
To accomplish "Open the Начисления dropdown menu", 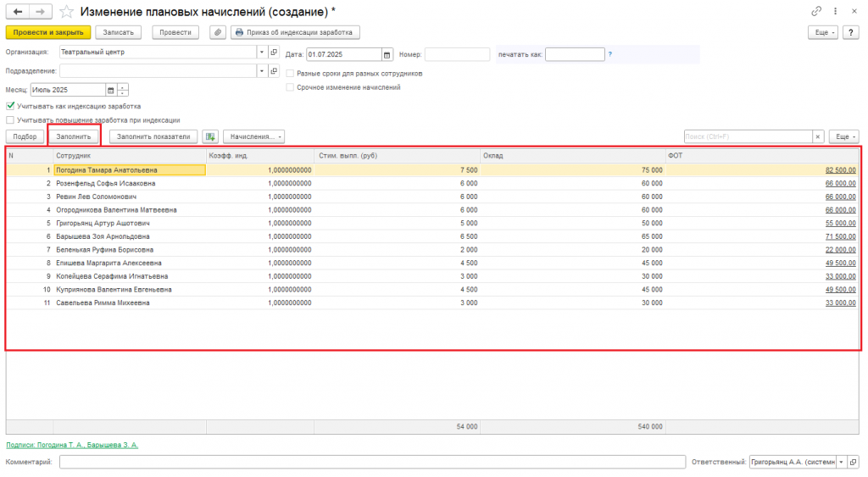I will click(253, 136).
